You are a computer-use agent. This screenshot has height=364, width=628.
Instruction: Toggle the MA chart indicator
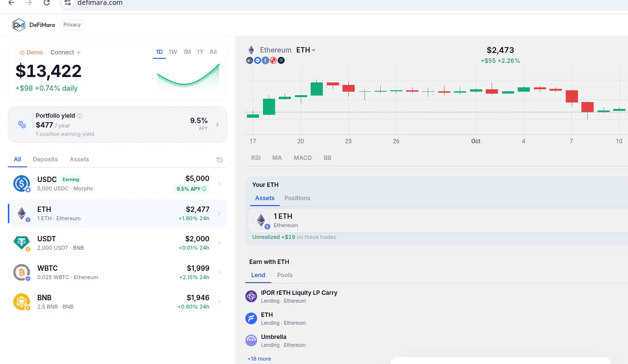[277, 158]
